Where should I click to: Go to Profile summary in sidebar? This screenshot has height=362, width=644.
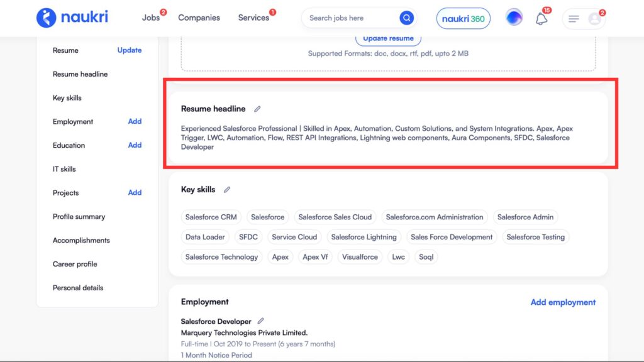click(x=79, y=217)
